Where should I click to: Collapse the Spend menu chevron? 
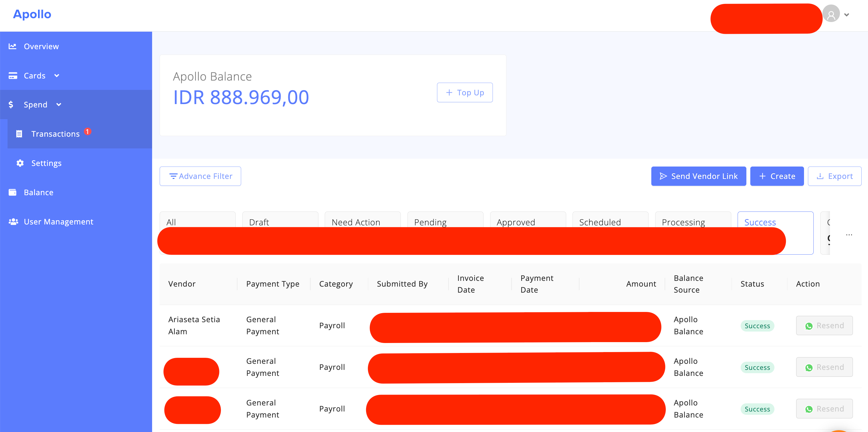(x=59, y=105)
